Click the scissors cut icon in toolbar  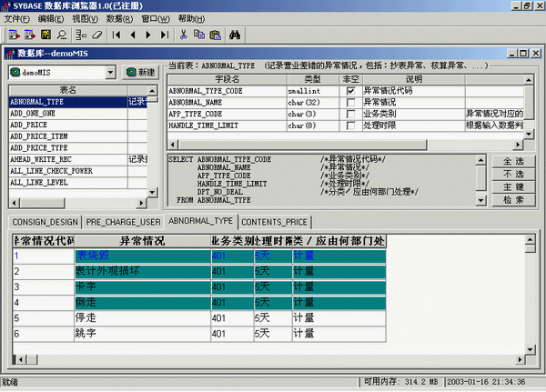184,35
